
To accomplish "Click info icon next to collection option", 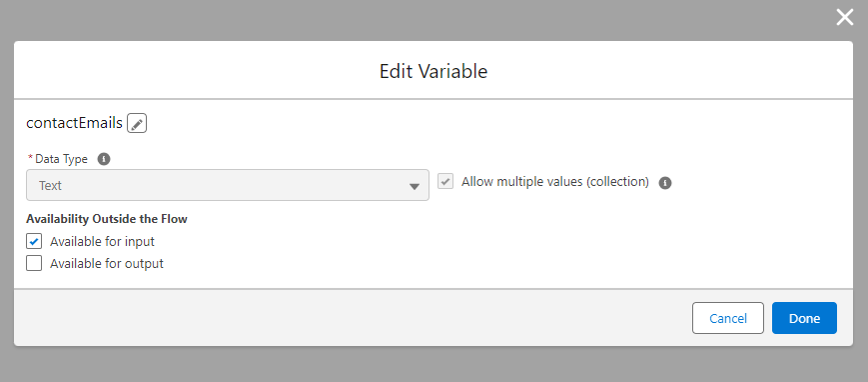I will point(665,183).
